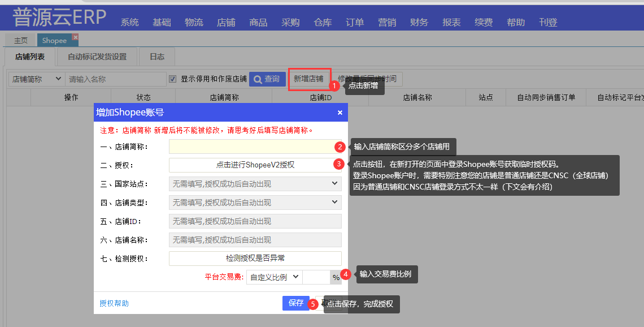Click the 普源云ERP logo

point(59,18)
